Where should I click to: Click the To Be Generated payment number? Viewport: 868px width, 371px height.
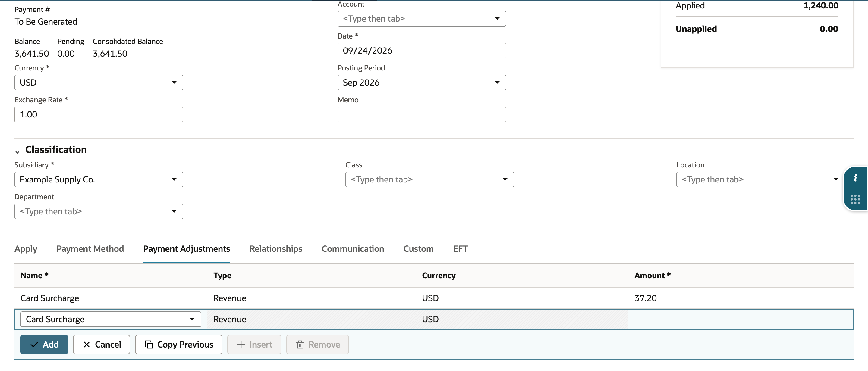coord(46,22)
